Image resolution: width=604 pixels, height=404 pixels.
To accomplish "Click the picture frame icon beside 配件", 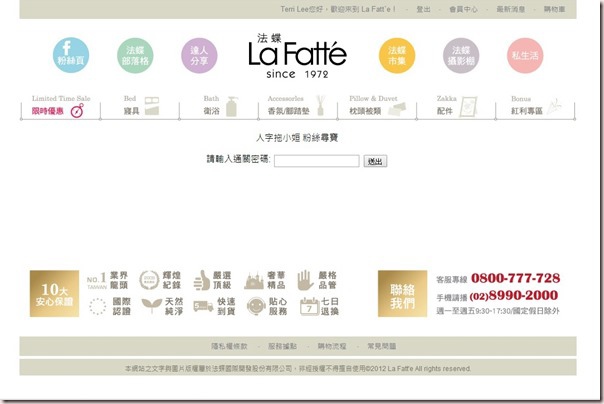I will (468, 106).
